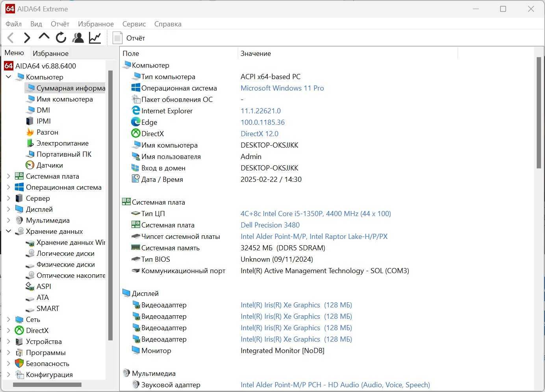The height and width of the screenshot is (392, 545).
Task: Click the ASPI icon in storage tree
Action: click(x=30, y=287)
